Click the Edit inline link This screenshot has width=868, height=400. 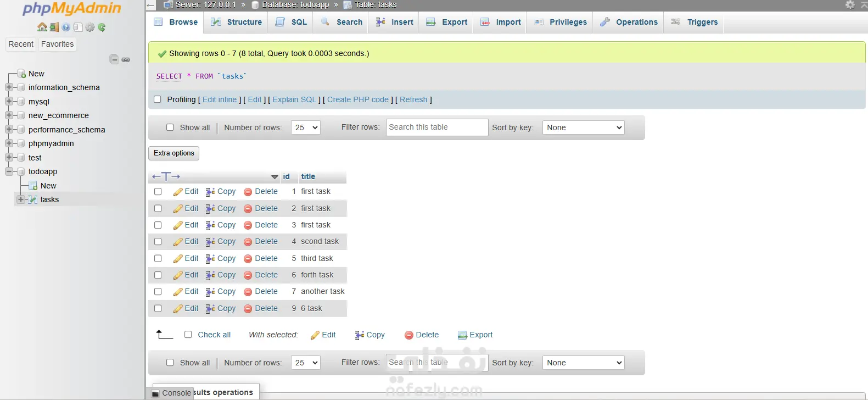pyautogui.click(x=220, y=99)
